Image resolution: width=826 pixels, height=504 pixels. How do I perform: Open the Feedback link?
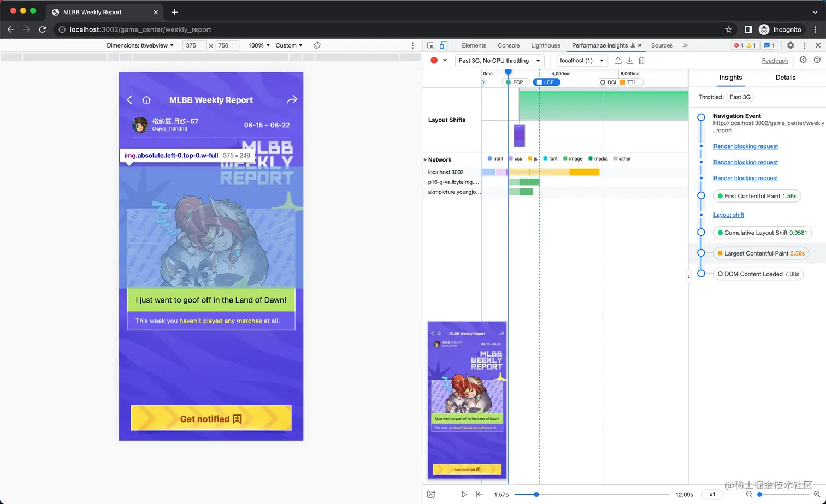pyautogui.click(x=775, y=61)
